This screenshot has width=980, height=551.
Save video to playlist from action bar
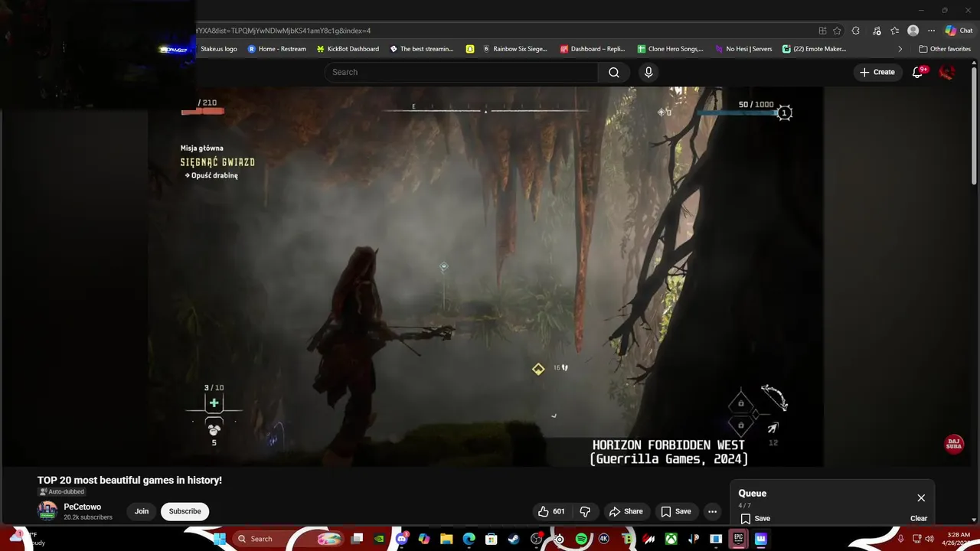(x=675, y=511)
